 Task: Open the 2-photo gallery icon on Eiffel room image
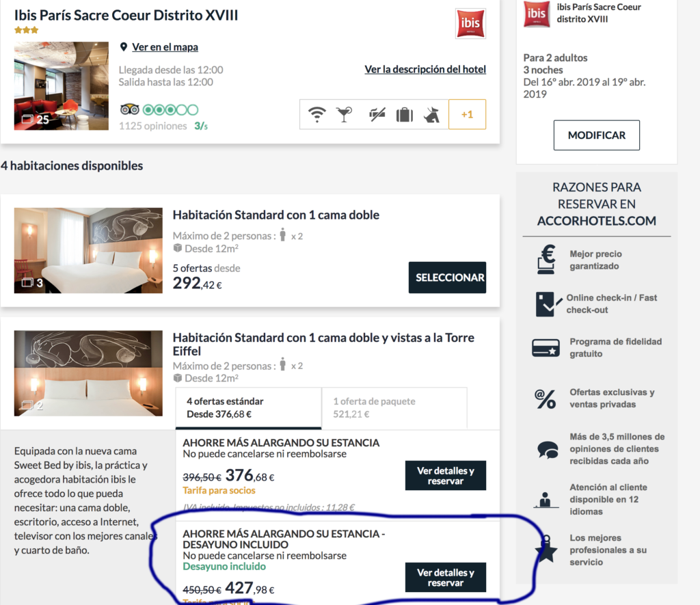pyautogui.click(x=27, y=405)
